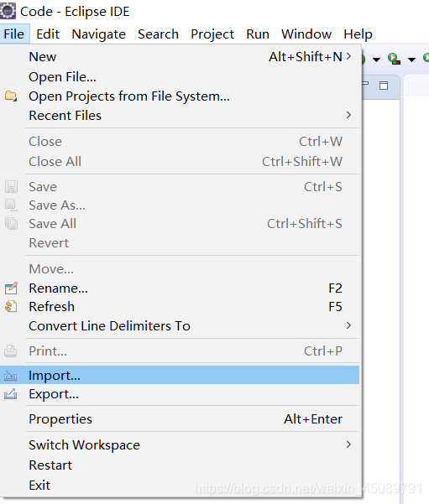Open the Help menu
Image resolution: width=429 pixels, height=504 pixels.
[x=358, y=34]
